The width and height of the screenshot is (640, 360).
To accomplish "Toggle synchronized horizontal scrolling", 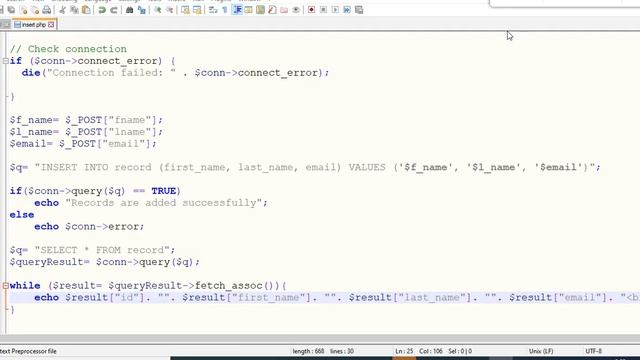I will pos(197,10).
